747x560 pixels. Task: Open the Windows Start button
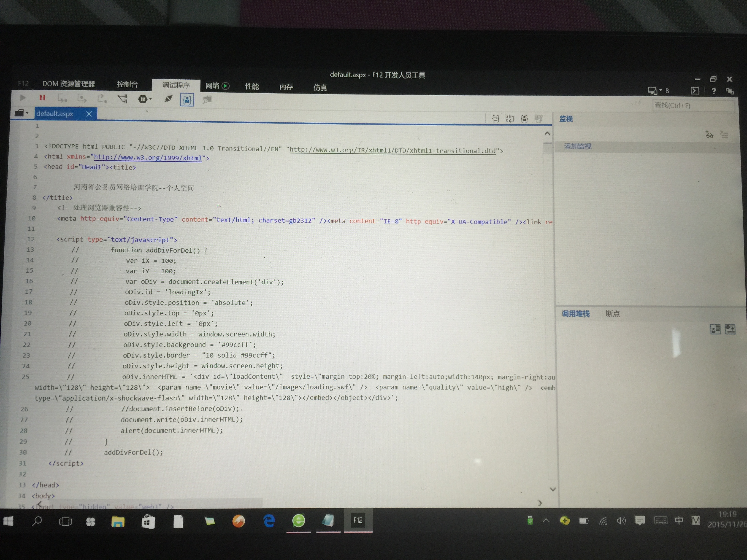pos(8,522)
